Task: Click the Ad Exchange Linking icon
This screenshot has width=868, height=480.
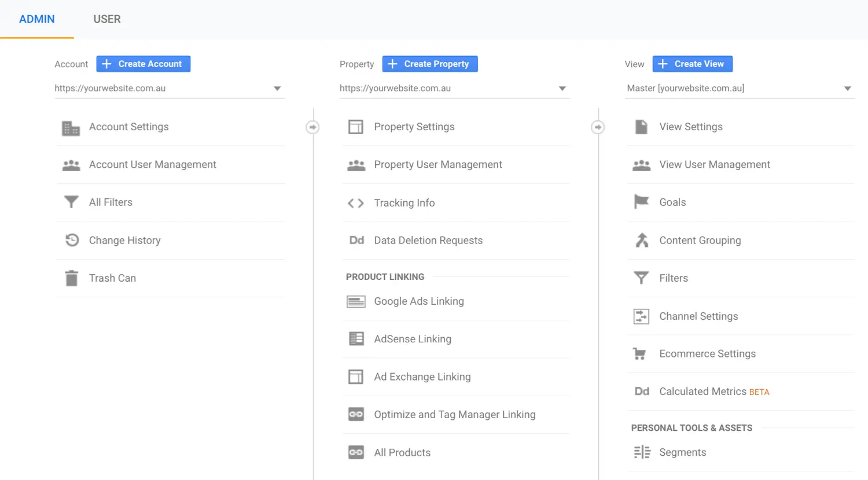Action: [356, 376]
